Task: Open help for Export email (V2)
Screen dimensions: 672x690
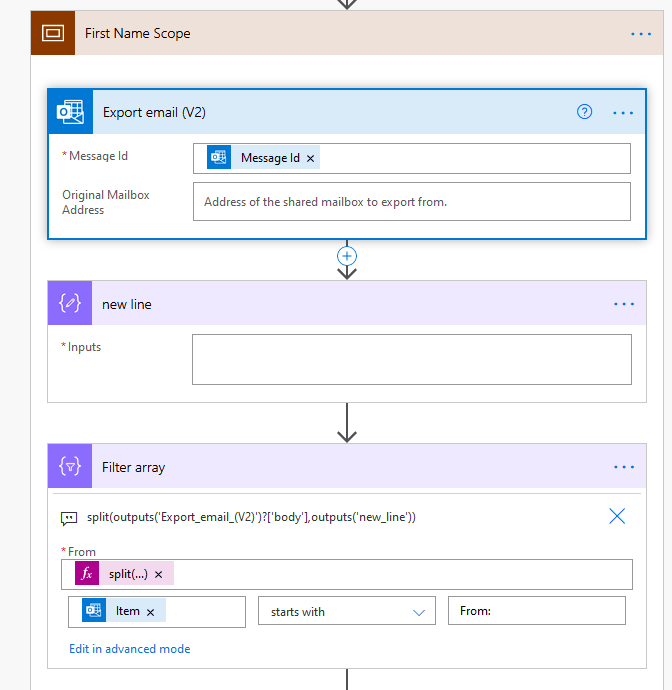Action: point(585,112)
